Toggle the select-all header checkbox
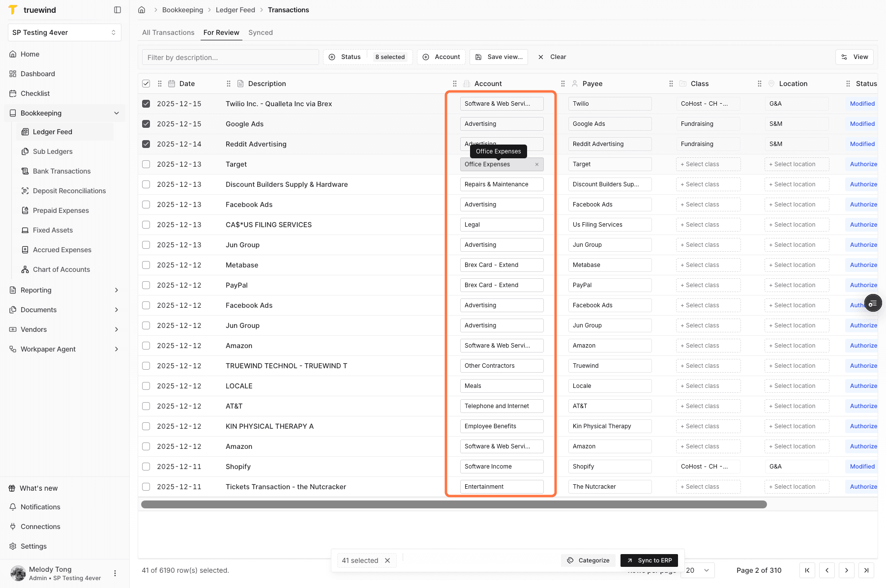 pyautogui.click(x=146, y=84)
